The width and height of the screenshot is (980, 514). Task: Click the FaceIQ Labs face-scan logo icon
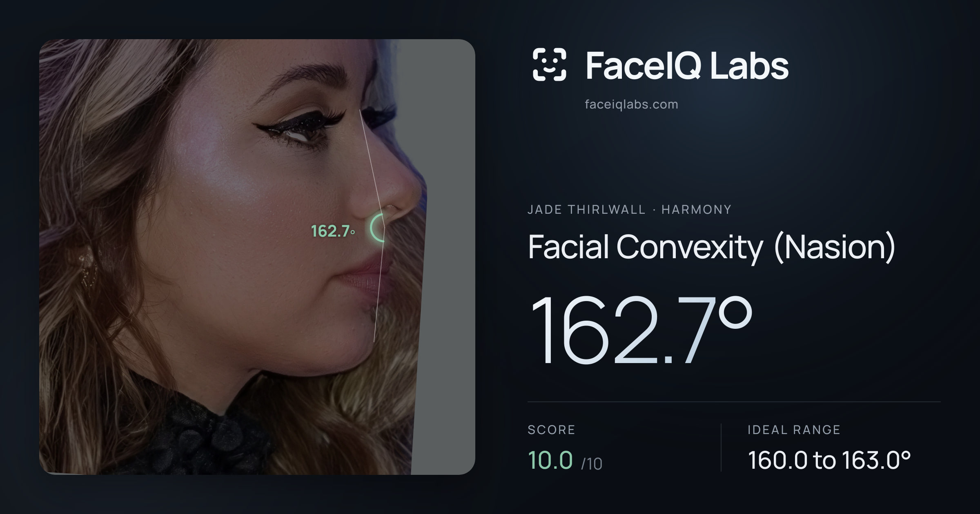(x=549, y=64)
